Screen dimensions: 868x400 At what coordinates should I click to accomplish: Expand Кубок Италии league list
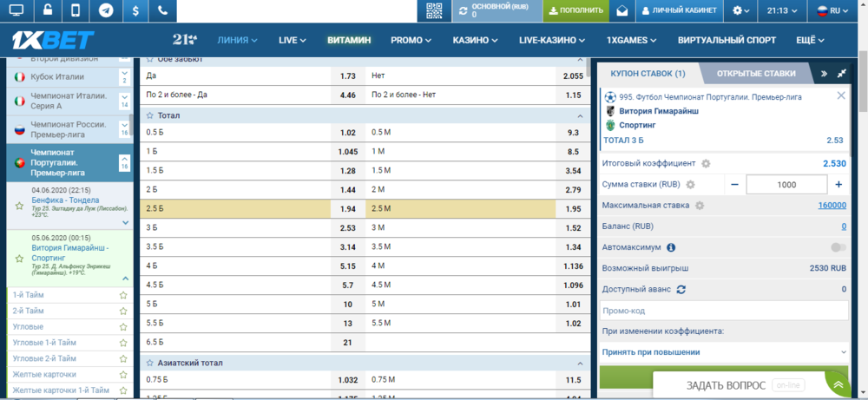(124, 77)
